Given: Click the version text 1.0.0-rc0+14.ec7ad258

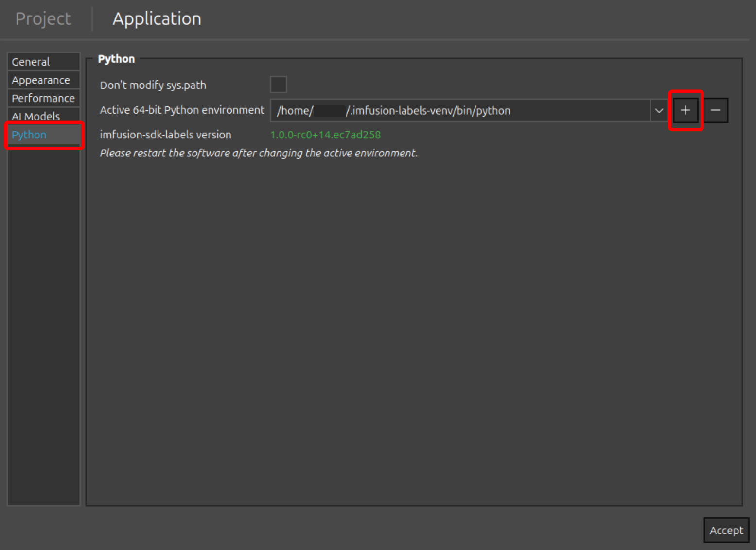Looking at the screenshot, I should [x=325, y=135].
